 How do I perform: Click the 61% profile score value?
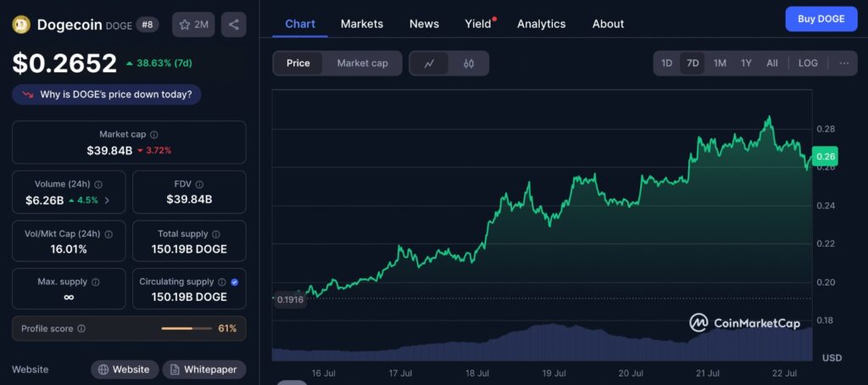[227, 328]
